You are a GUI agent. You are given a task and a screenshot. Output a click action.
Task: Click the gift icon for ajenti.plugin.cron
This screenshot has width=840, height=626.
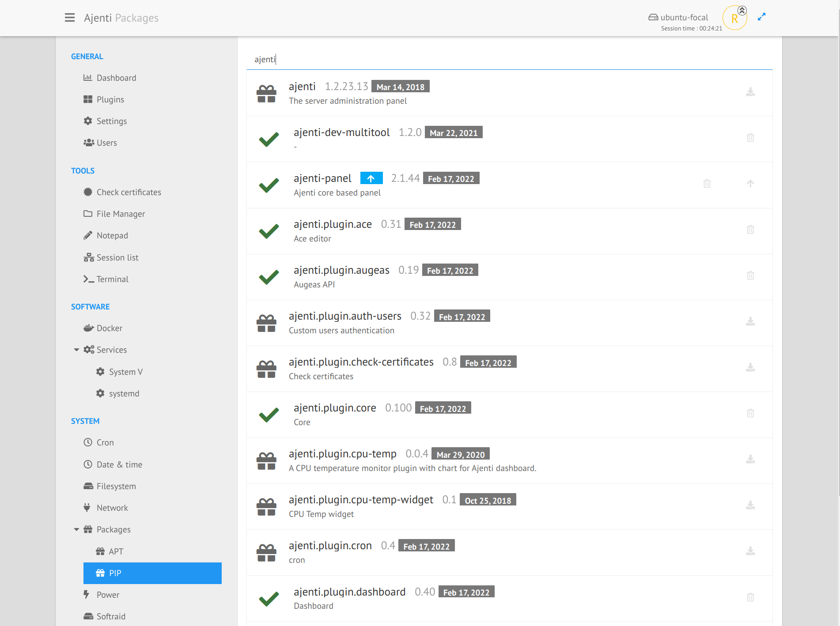pyautogui.click(x=266, y=553)
